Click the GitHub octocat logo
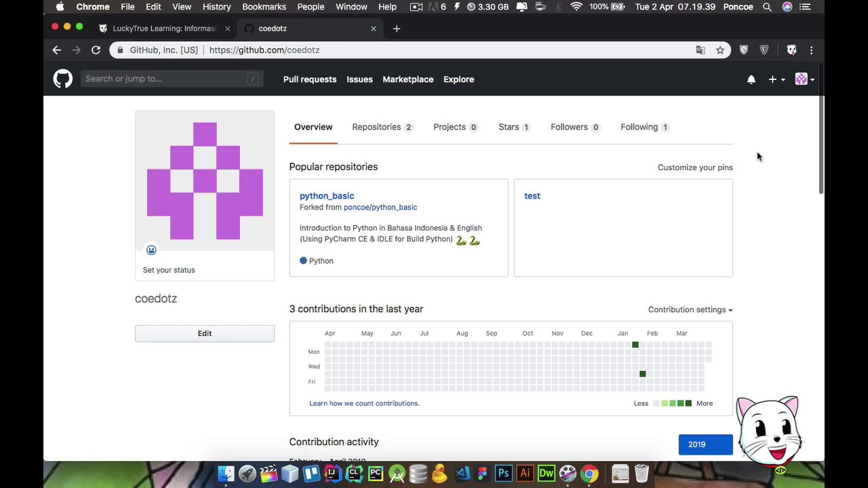This screenshot has width=868, height=488. point(63,79)
